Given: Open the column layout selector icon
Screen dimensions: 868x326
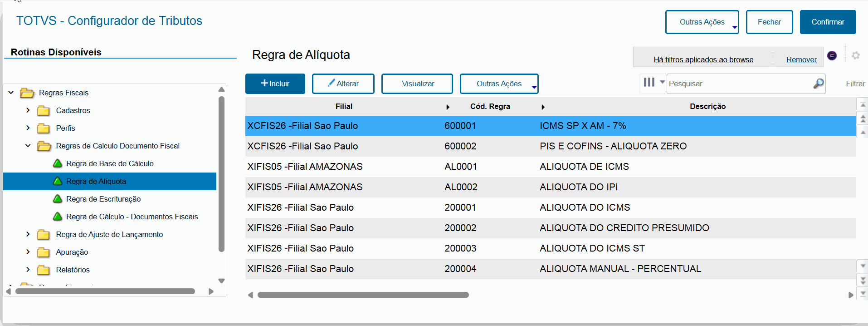Looking at the screenshot, I should coord(649,82).
